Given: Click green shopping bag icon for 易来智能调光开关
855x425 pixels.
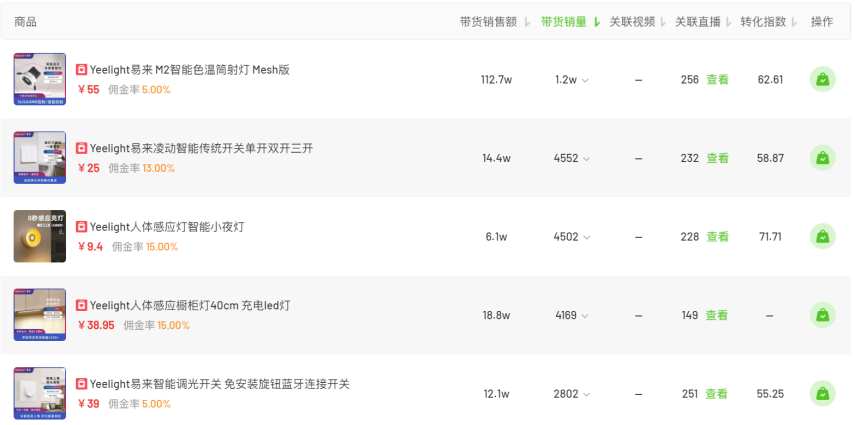Looking at the screenshot, I should [822, 394].
